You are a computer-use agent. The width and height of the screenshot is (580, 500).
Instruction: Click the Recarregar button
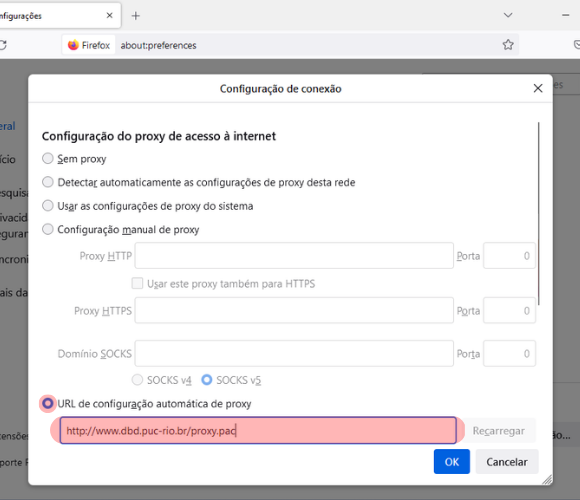498,430
